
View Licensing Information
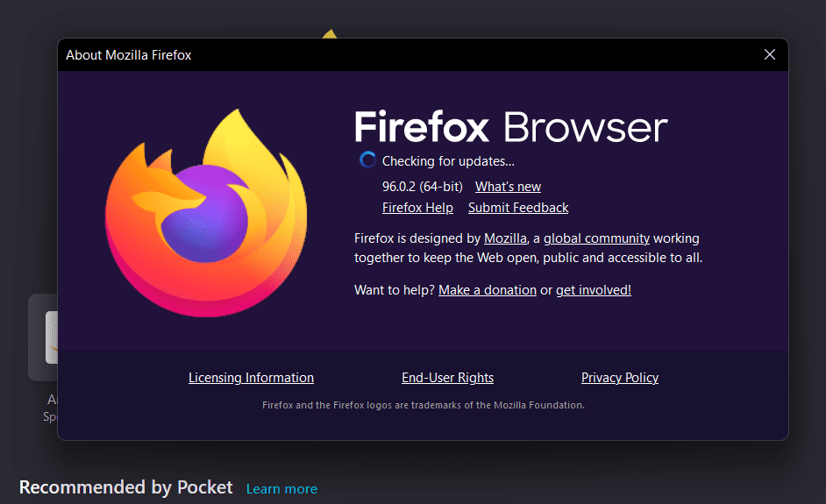(x=251, y=378)
